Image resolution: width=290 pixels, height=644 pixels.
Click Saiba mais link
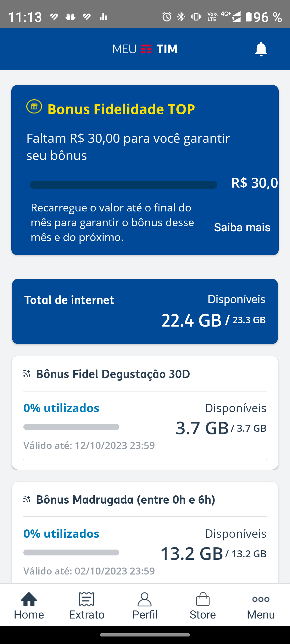pyautogui.click(x=242, y=227)
